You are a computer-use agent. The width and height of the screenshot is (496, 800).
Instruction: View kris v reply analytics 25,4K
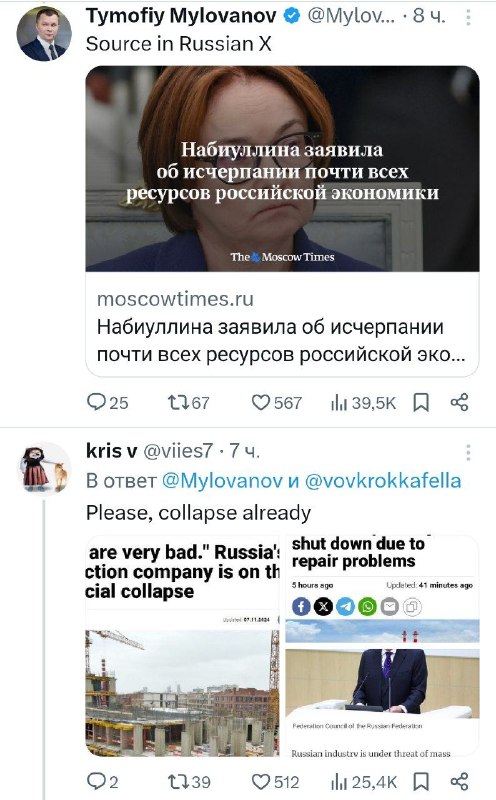click(x=364, y=781)
